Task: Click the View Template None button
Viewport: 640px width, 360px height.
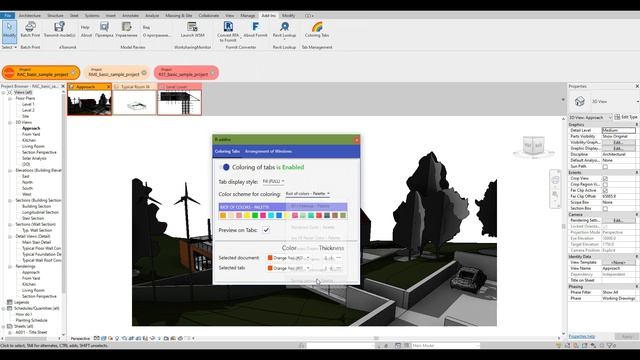Action: coord(618,262)
